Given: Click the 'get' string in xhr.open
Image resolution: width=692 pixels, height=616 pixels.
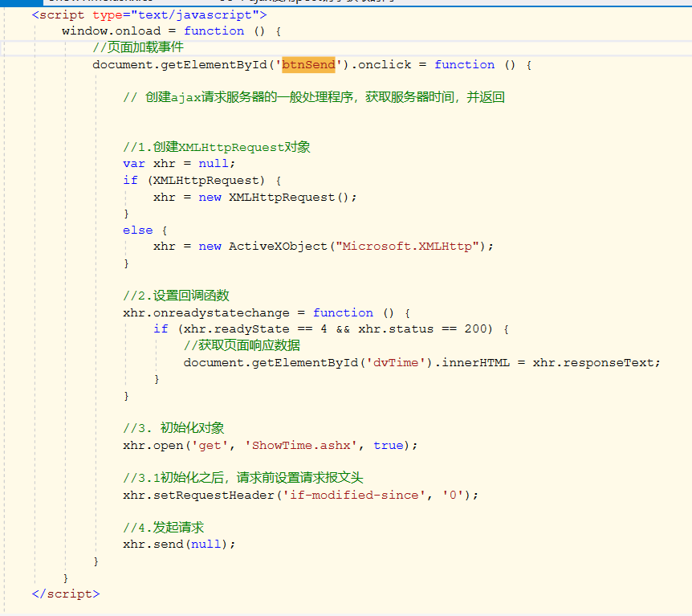Looking at the screenshot, I should [x=210, y=446].
